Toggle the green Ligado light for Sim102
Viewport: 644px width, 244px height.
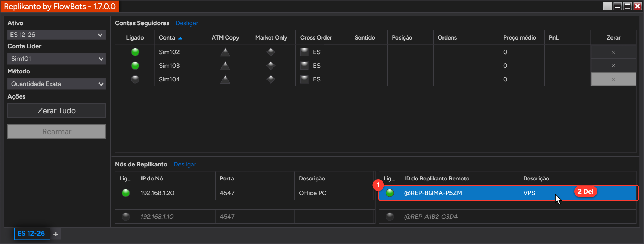pos(135,52)
